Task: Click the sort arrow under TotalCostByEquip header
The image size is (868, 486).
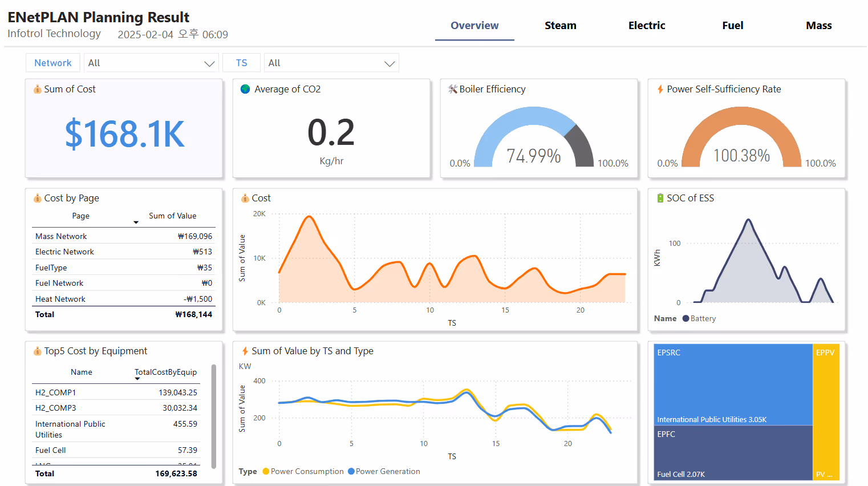Action: point(137,379)
